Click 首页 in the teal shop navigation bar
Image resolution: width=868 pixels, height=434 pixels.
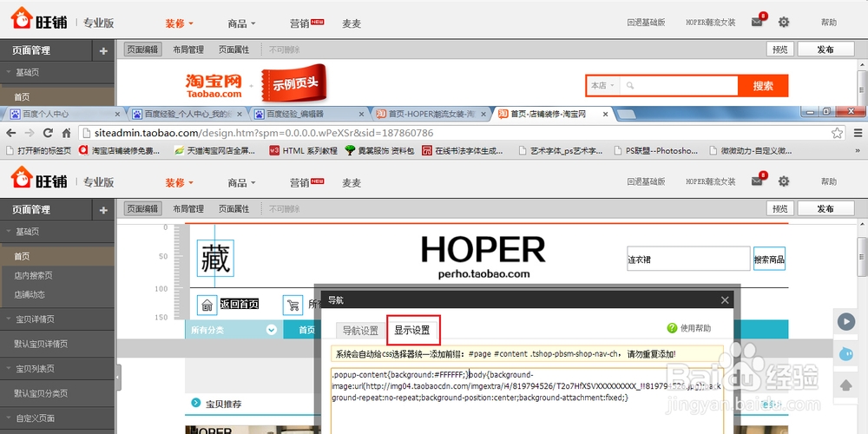(307, 330)
